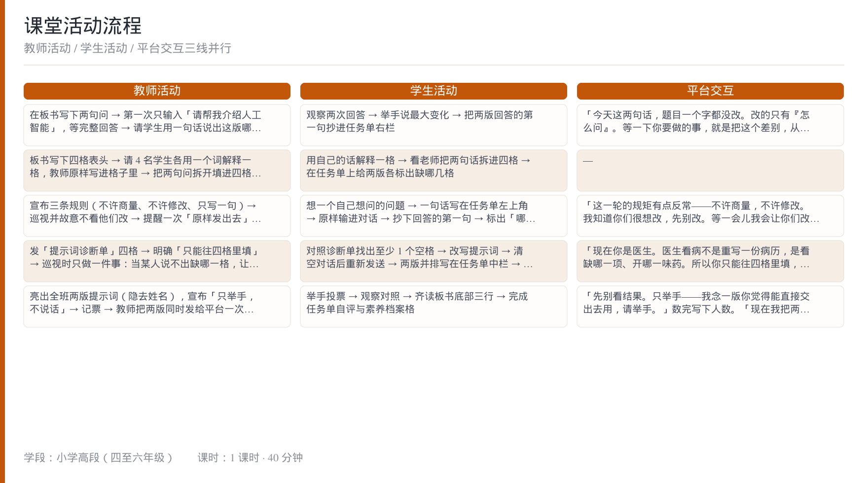Select teacher card starting 宣布三条规则
Image resolution: width=868 pixels, height=483 pixels.
(x=157, y=216)
